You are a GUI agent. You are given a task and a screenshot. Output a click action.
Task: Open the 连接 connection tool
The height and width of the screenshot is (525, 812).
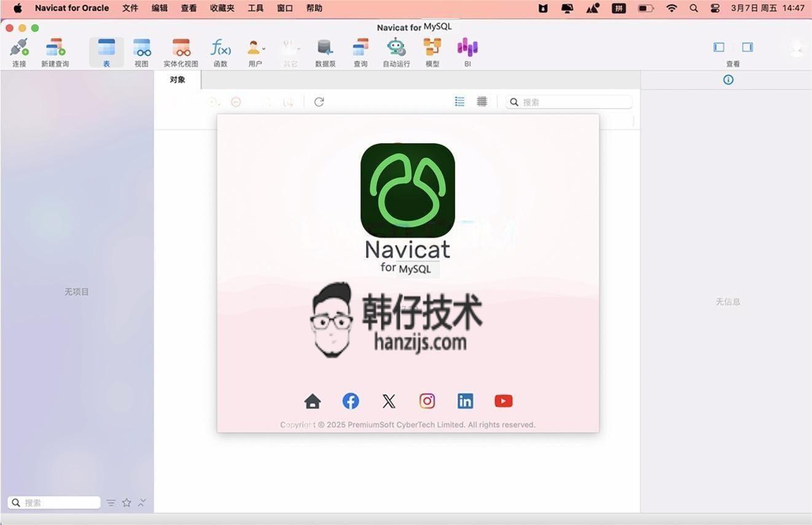[19, 52]
